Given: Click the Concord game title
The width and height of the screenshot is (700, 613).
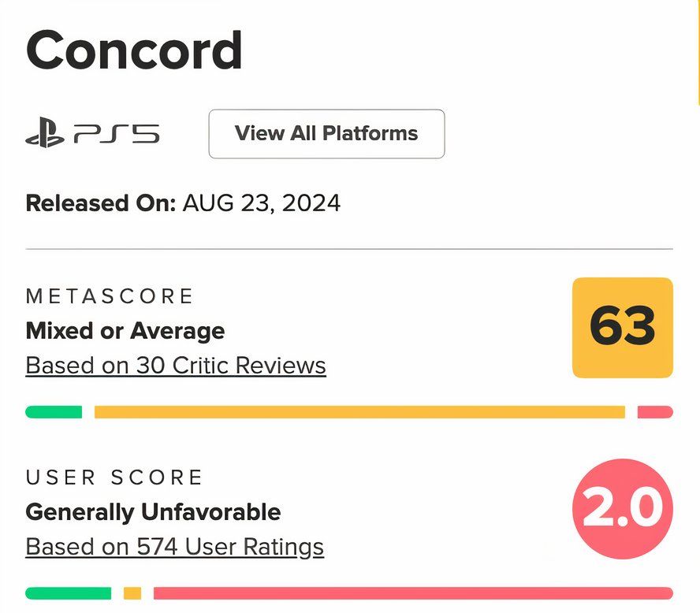Looking at the screenshot, I should (134, 50).
